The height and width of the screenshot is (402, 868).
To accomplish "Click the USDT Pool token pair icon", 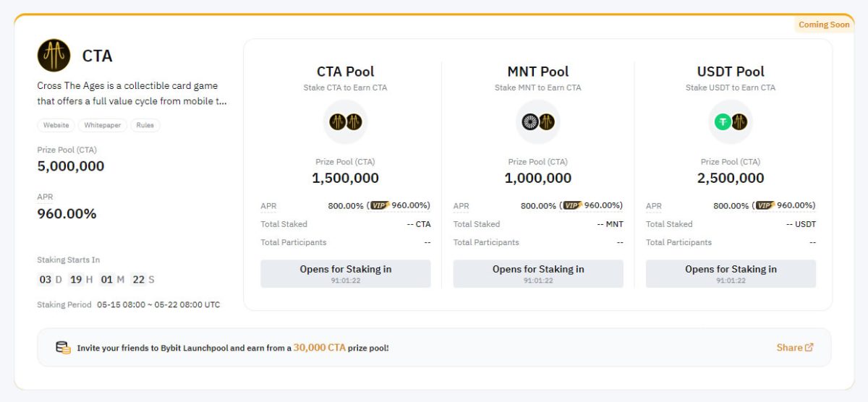I will tap(731, 121).
